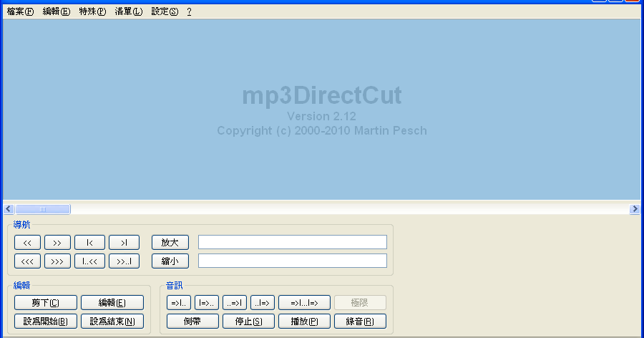This screenshot has height=338, width=644.
Task: Open the 清單(L) menu
Action: [129, 11]
